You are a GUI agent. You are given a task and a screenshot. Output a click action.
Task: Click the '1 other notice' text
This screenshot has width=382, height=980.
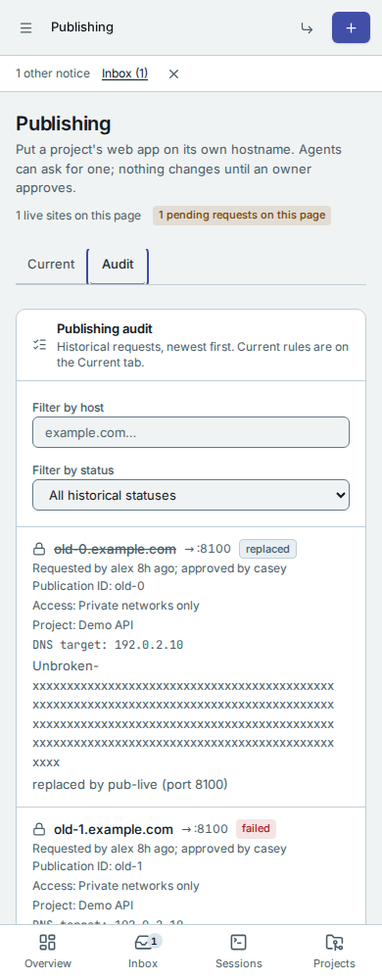(53, 73)
